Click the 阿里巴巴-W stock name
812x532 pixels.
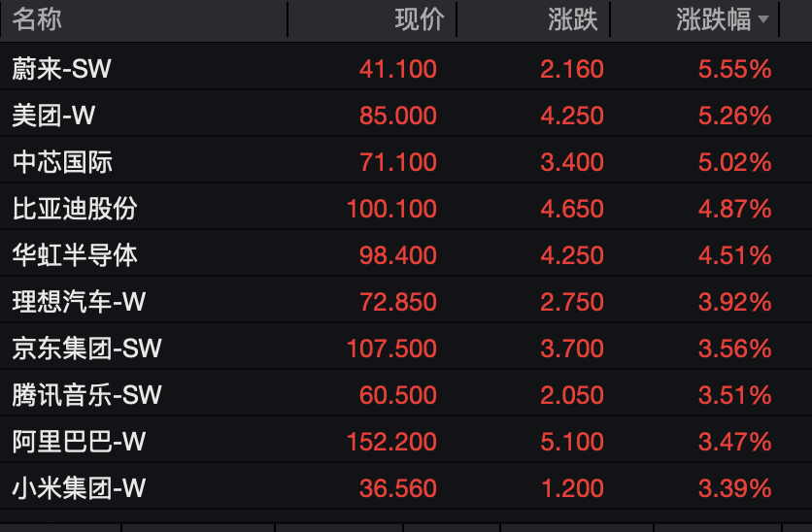tap(79, 442)
